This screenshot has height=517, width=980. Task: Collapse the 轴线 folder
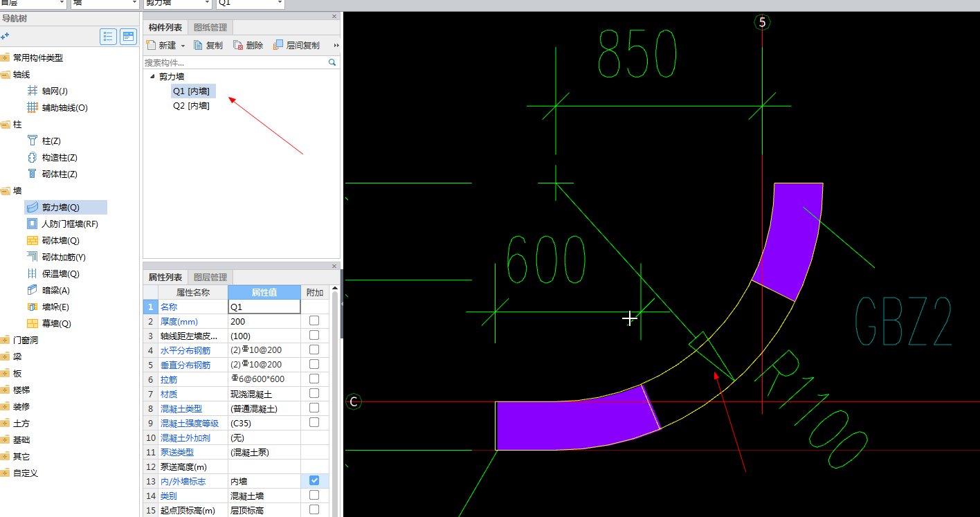click(6, 74)
